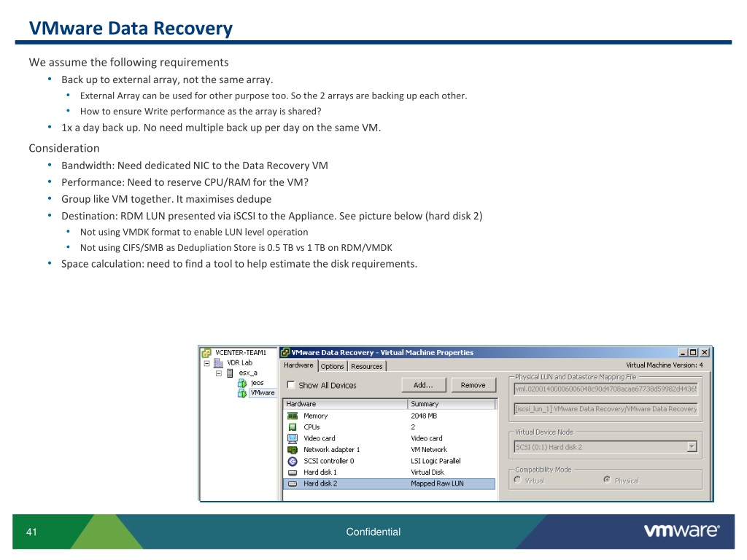Click the Hard disk 1 icon
This screenshot has height=560, width=747.
pos(293,472)
